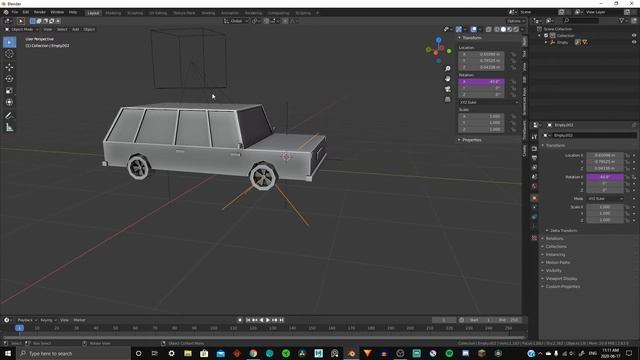This screenshot has width=640, height=360.
Task: Click sidebar Location X value field
Action: click(481, 54)
